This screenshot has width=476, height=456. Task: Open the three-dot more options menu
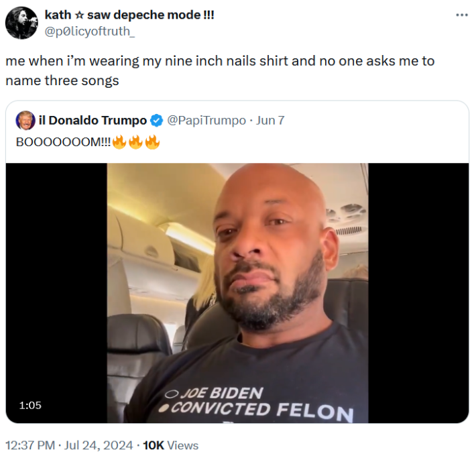(462, 15)
